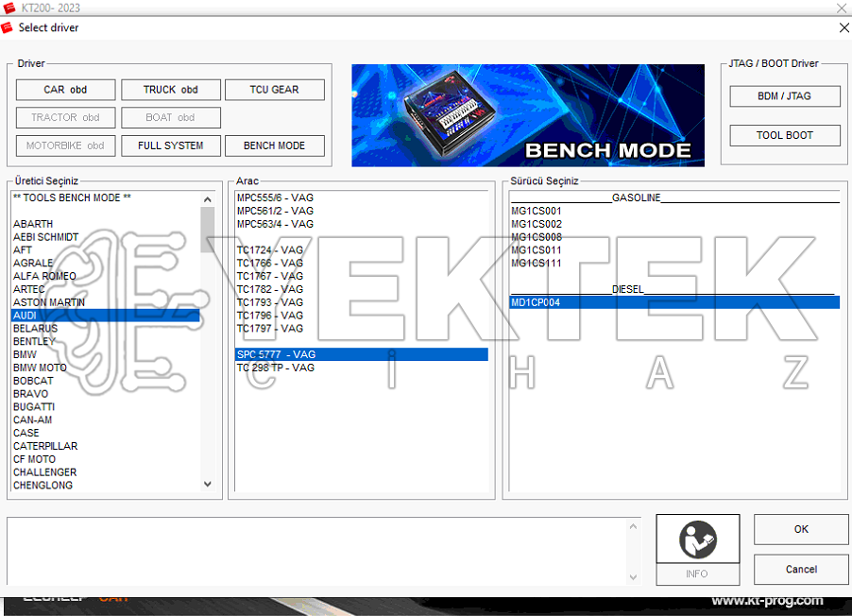Cancel the driver selection

point(801,570)
